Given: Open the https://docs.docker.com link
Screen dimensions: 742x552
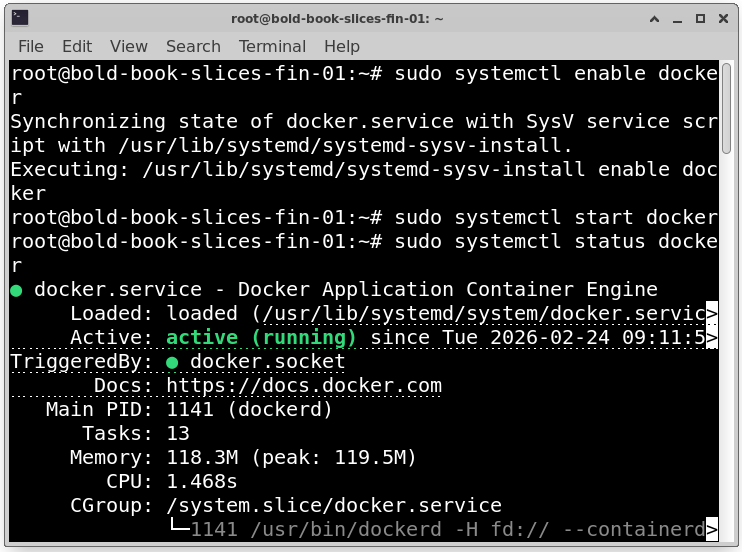Looking at the screenshot, I should click(x=304, y=386).
